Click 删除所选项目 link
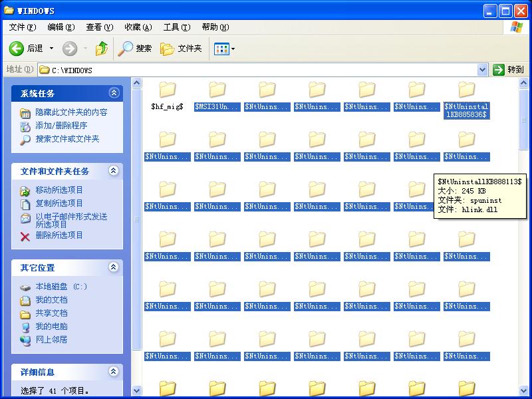Viewport: 532px width, 399px height. click(x=59, y=235)
